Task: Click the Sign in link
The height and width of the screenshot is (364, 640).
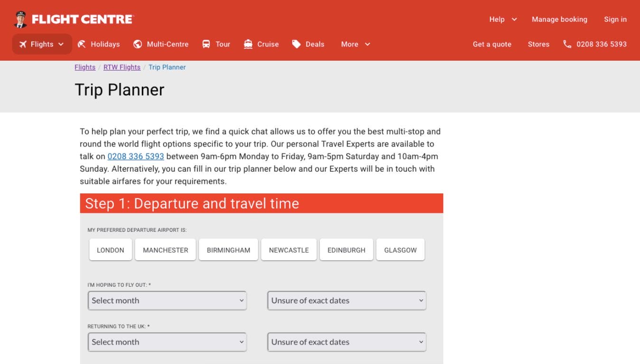Action: point(615,19)
